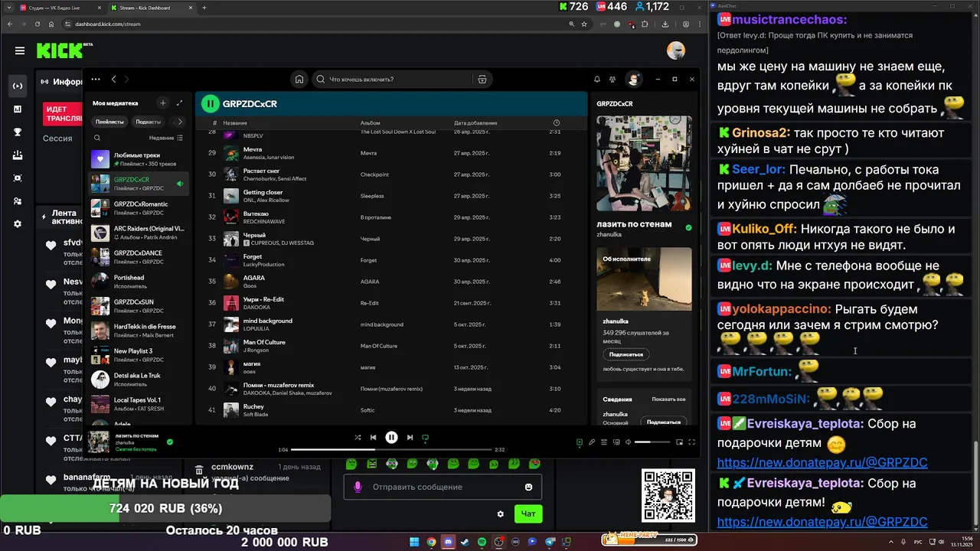Viewport: 980px width, 551px height.
Task: Sort tracks by the Название column header
Action: 235,122
